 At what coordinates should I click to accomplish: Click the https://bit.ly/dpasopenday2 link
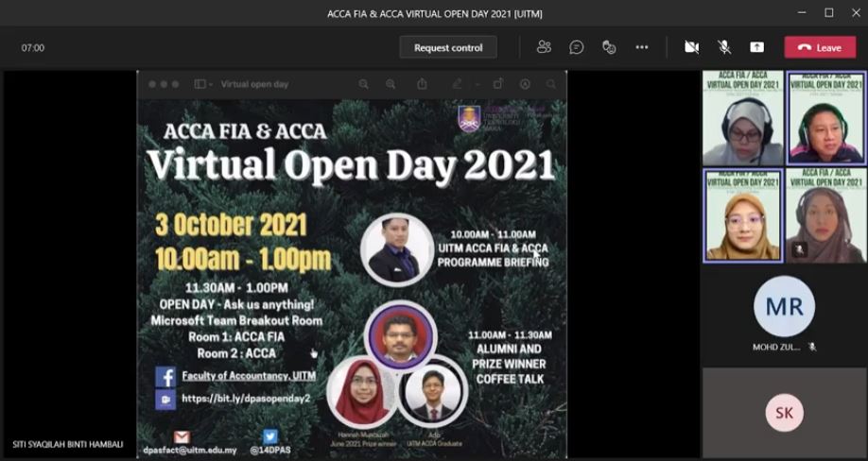[247, 398]
